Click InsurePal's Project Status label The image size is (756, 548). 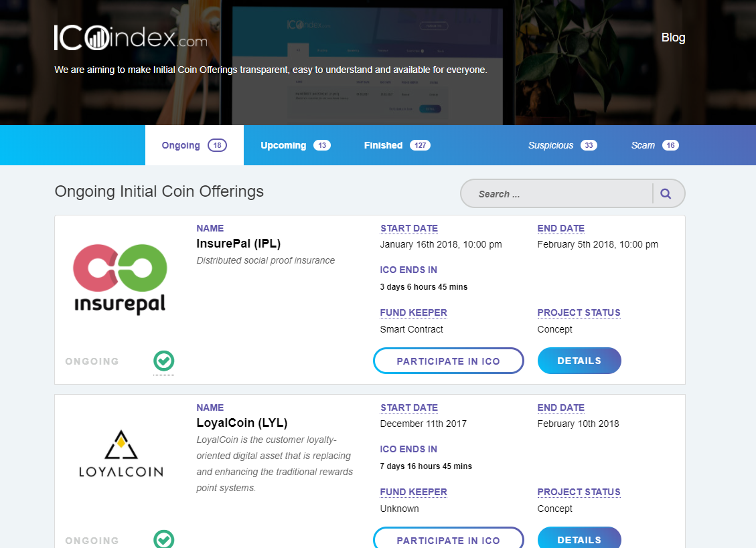coord(579,312)
